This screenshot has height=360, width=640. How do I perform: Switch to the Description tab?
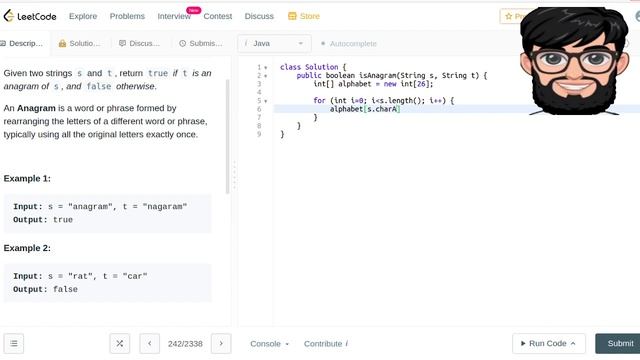[22, 43]
